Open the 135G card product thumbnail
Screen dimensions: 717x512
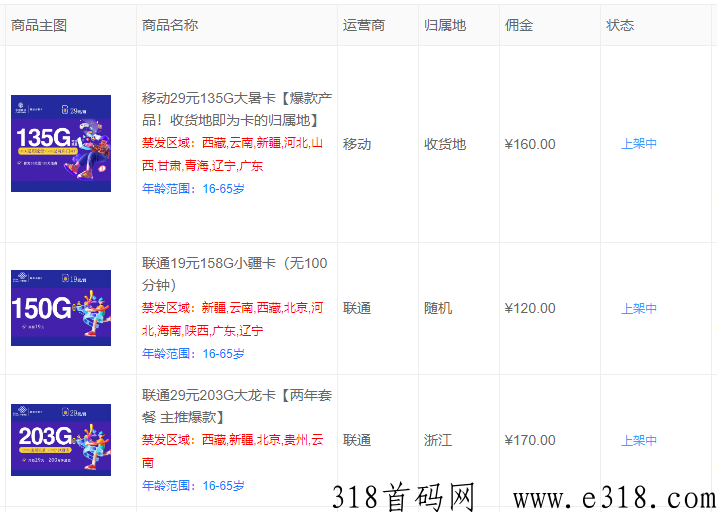point(61,144)
